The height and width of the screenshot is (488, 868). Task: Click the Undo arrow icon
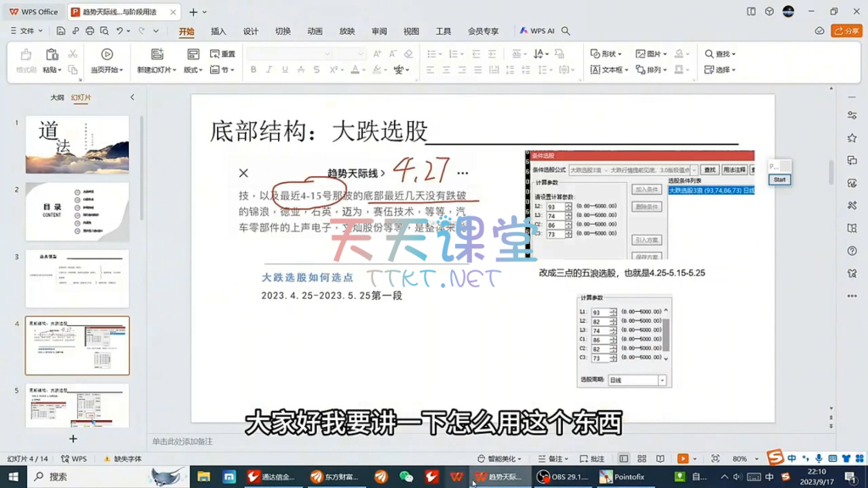tap(120, 31)
